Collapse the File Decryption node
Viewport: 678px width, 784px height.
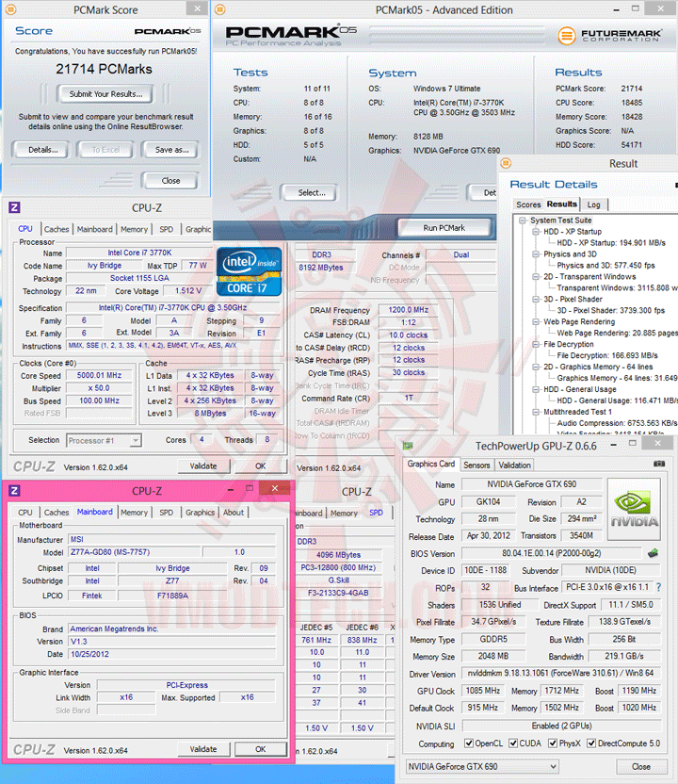point(536,344)
